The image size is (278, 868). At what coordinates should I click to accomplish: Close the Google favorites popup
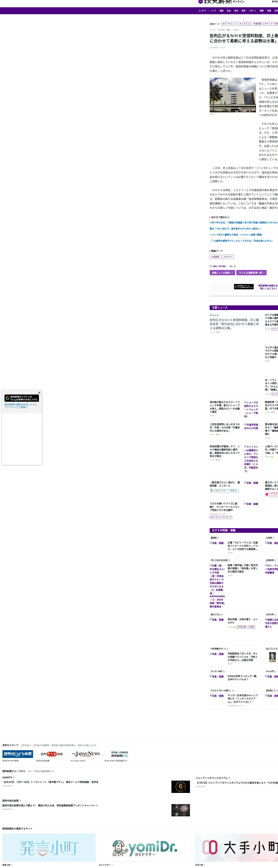click(x=39, y=393)
